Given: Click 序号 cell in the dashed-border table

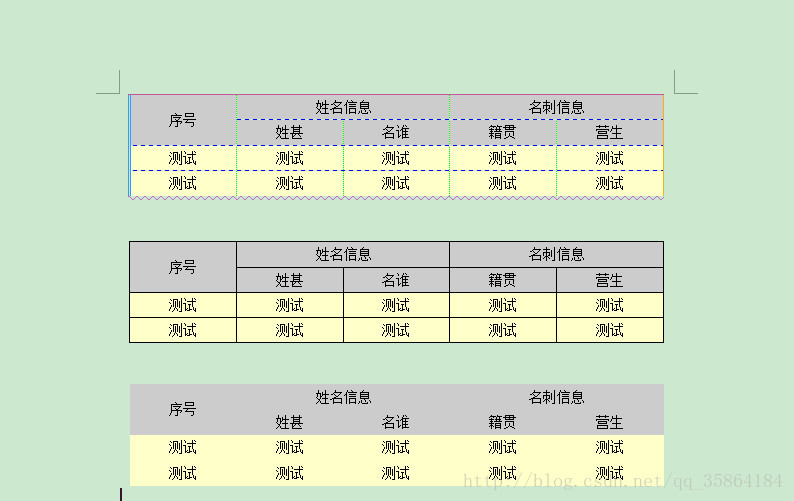Looking at the screenshot, I should (183, 120).
